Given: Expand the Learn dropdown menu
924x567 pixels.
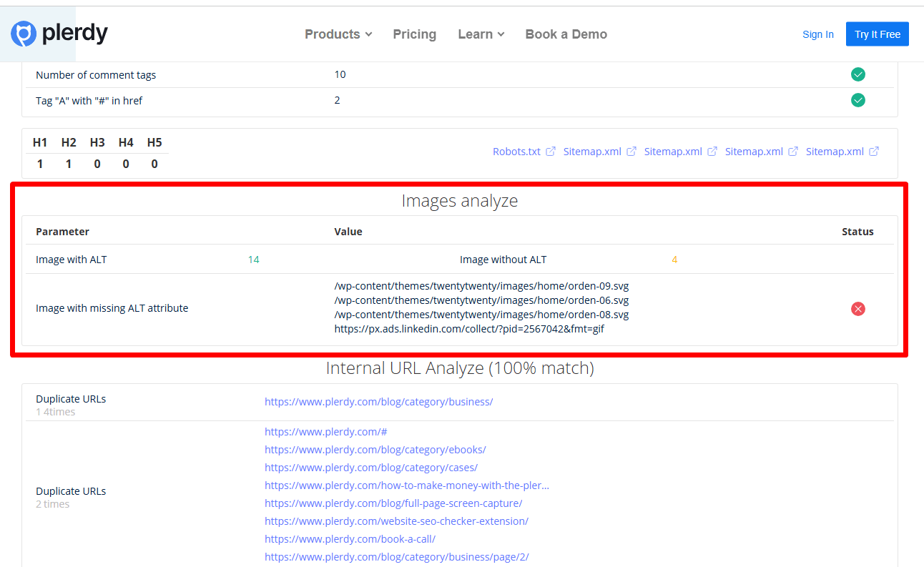Looking at the screenshot, I should (481, 34).
